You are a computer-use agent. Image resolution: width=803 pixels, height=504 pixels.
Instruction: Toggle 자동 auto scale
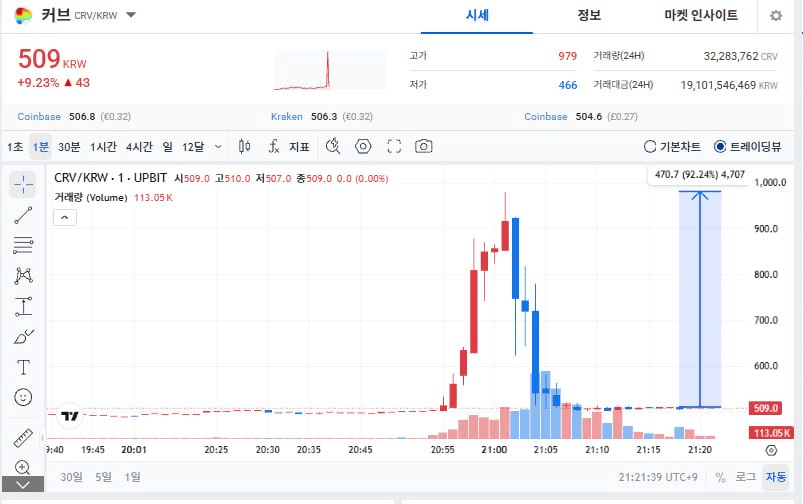coord(776,477)
